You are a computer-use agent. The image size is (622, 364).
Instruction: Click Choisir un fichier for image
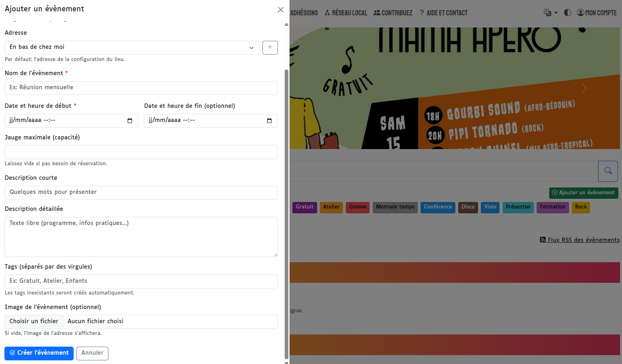point(34,322)
